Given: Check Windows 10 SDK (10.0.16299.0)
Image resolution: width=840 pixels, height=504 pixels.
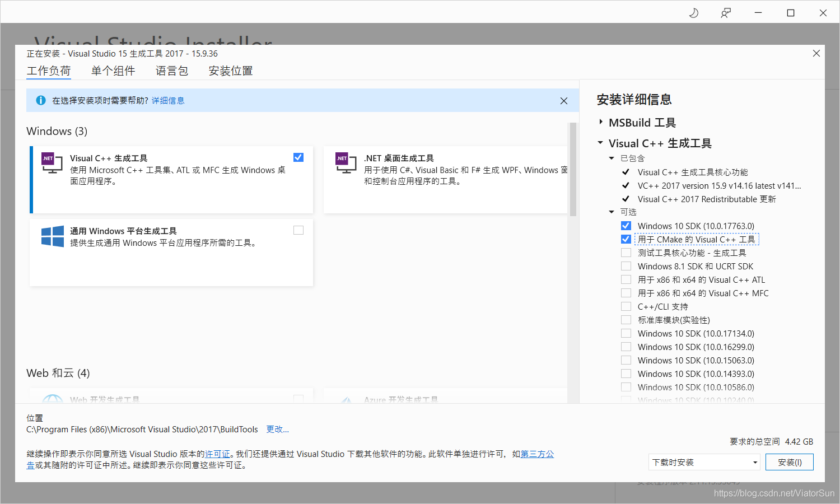Looking at the screenshot, I should [626, 347].
